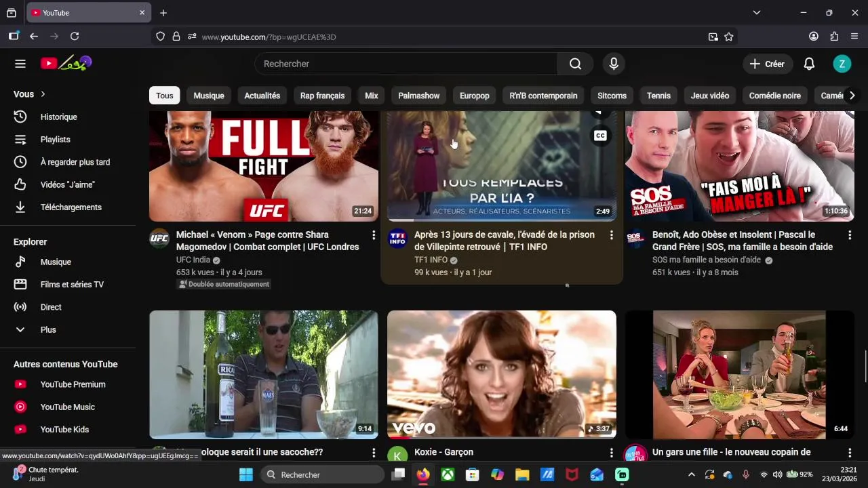The image size is (868, 488).
Task: Open the Michael Venom Page fight title
Action: [x=268, y=241]
